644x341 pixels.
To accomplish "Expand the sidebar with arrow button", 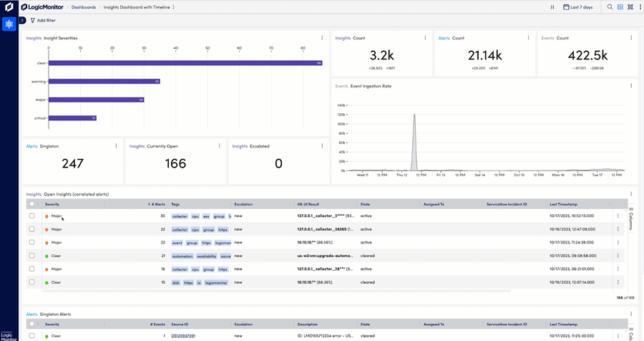I will [23, 20].
